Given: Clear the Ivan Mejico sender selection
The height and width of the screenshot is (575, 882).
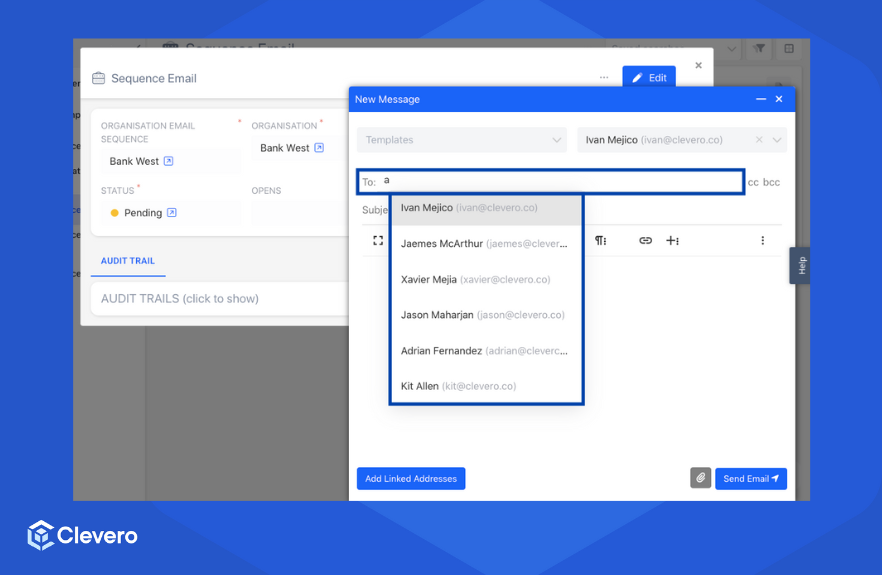Looking at the screenshot, I should [x=759, y=140].
